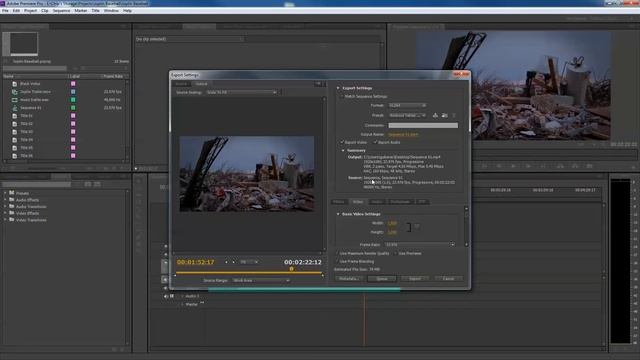Toggle Use Maximum Render Quality
Image resolution: width=640 pixels, height=360 pixels.
point(337,253)
